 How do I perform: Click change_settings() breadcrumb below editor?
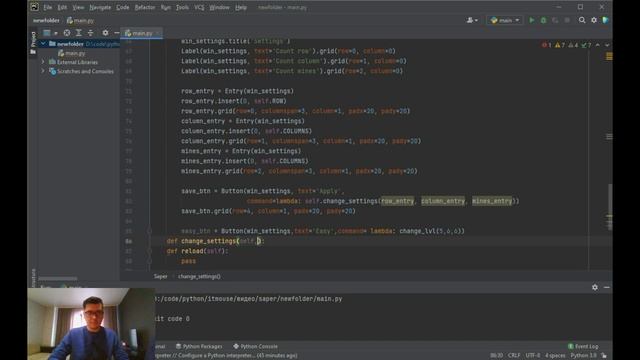click(x=199, y=276)
